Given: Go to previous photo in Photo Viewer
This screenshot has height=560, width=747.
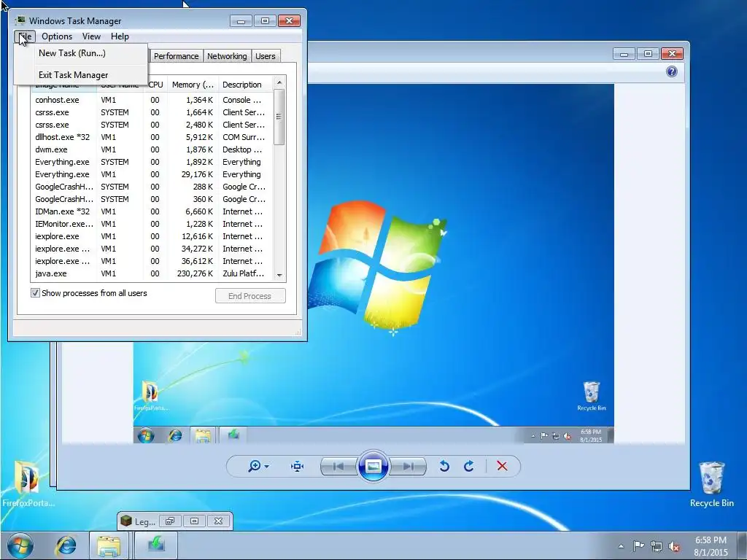Looking at the screenshot, I should pos(338,466).
